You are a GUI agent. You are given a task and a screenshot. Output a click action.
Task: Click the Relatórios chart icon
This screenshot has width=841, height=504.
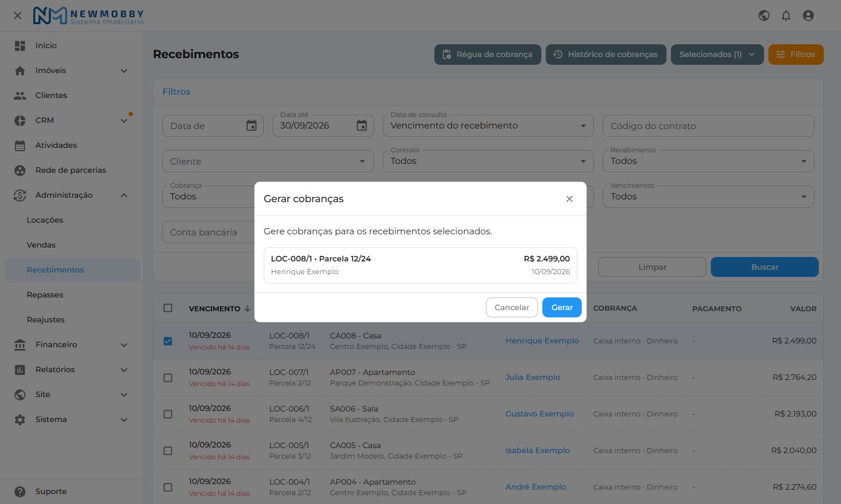click(x=20, y=369)
